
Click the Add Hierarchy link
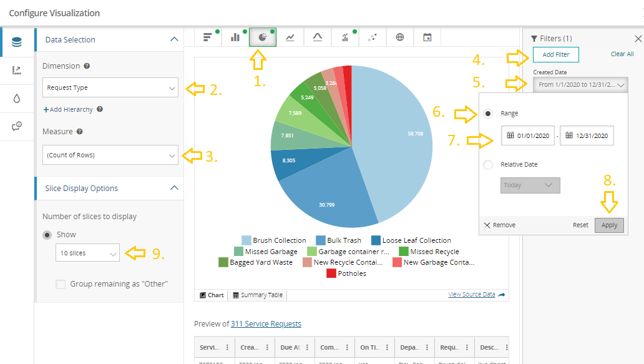click(68, 109)
